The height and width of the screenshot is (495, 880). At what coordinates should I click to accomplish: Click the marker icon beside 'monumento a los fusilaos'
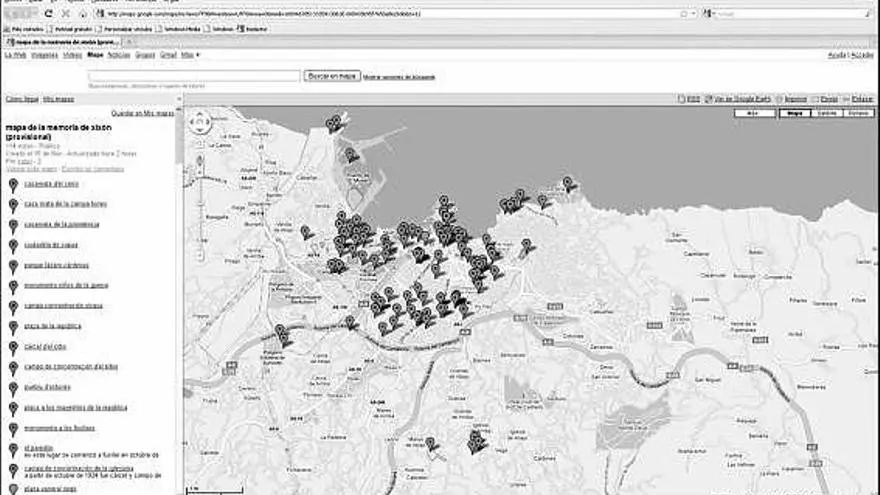pos(13,429)
